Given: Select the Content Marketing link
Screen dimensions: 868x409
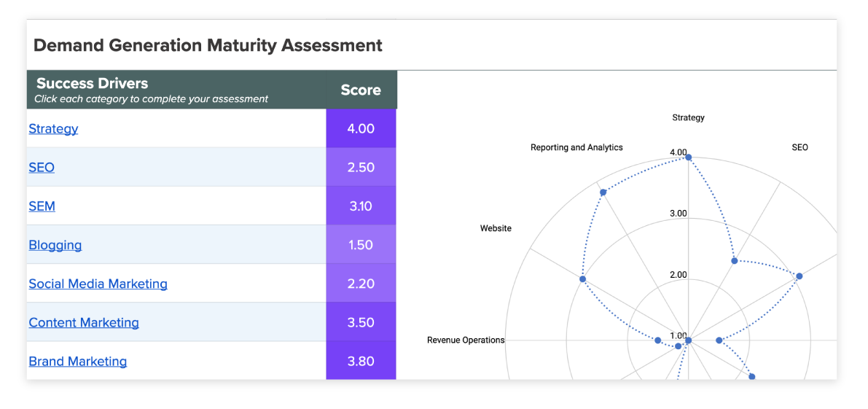Looking at the screenshot, I should tap(84, 322).
